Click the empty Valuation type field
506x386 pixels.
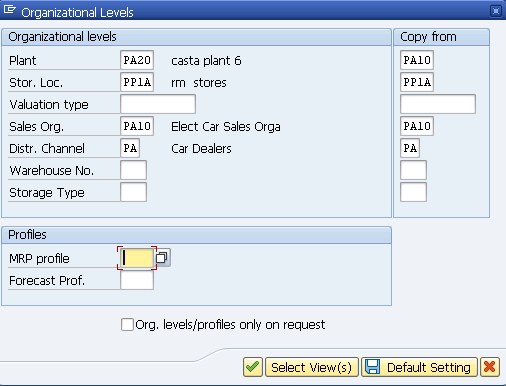(158, 104)
